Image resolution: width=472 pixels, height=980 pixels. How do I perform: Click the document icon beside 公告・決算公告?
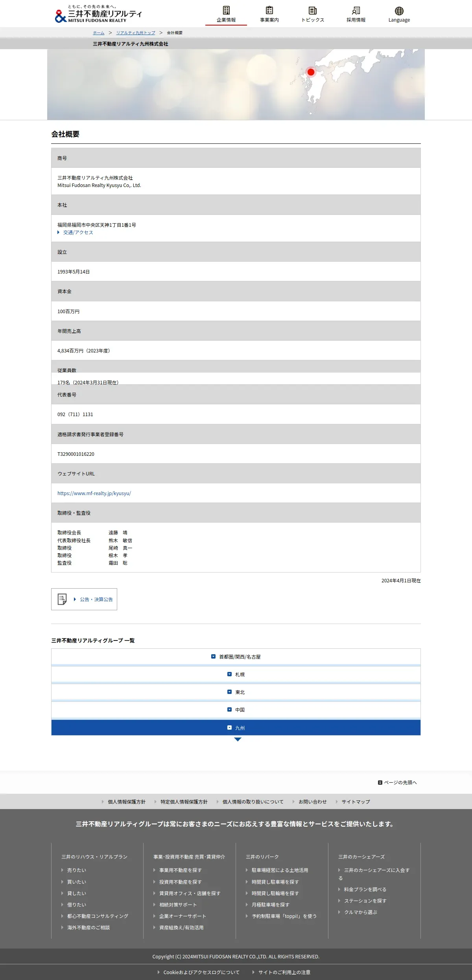[62, 599]
